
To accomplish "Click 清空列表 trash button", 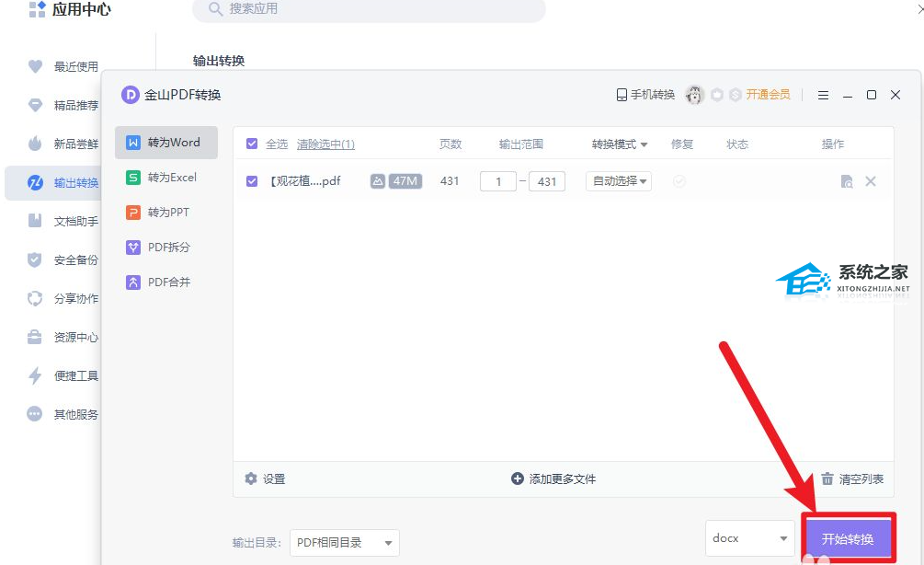I will (x=852, y=479).
